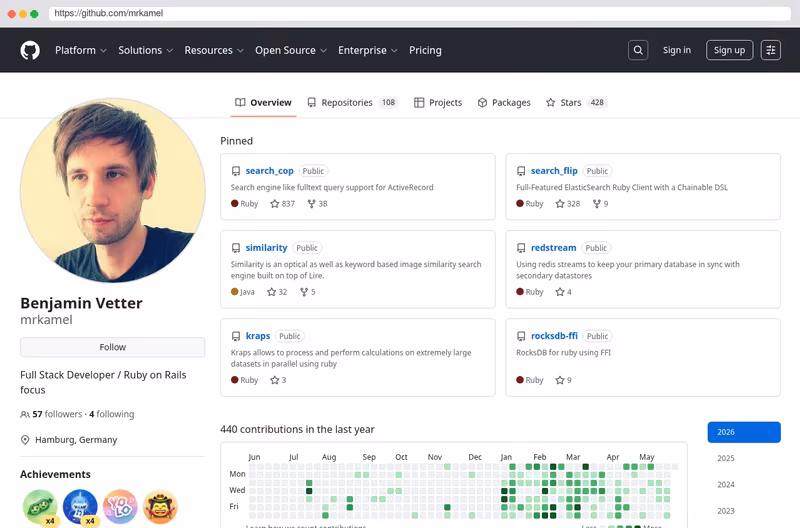Click the YOLO achievement badge
This screenshot has width=800, height=528.
click(120, 507)
